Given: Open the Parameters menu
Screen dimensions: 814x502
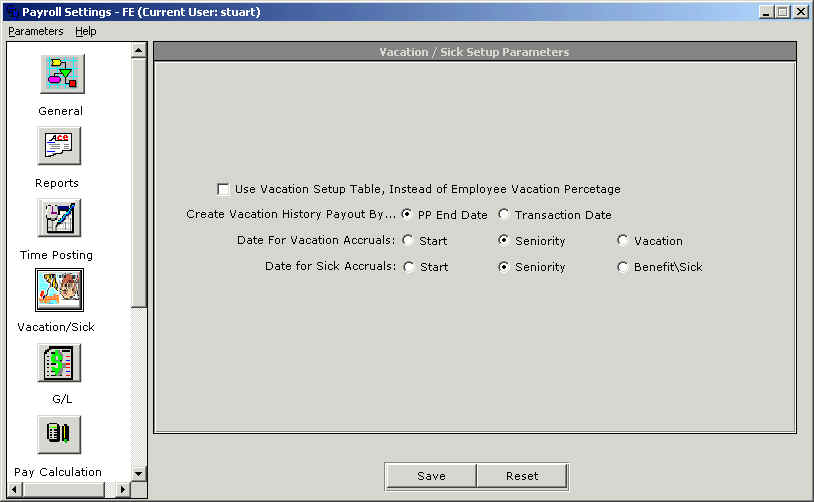Looking at the screenshot, I should (35, 31).
